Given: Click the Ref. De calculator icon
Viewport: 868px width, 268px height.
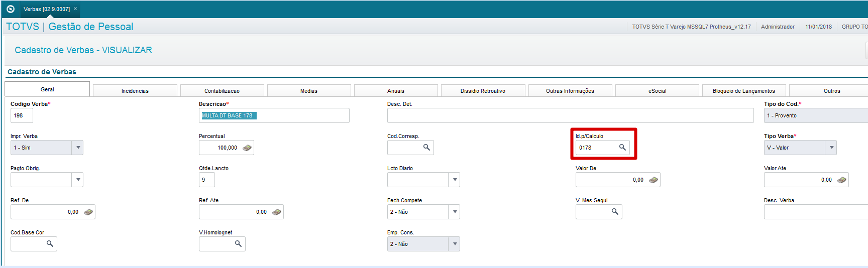Looking at the screenshot, I should coord(88,212).
